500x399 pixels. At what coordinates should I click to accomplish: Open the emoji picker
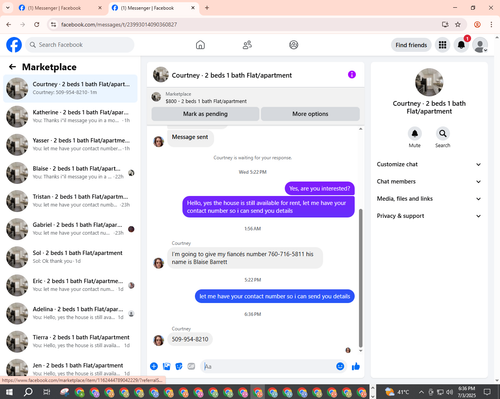pyautogui.click(x=340, y=366)
